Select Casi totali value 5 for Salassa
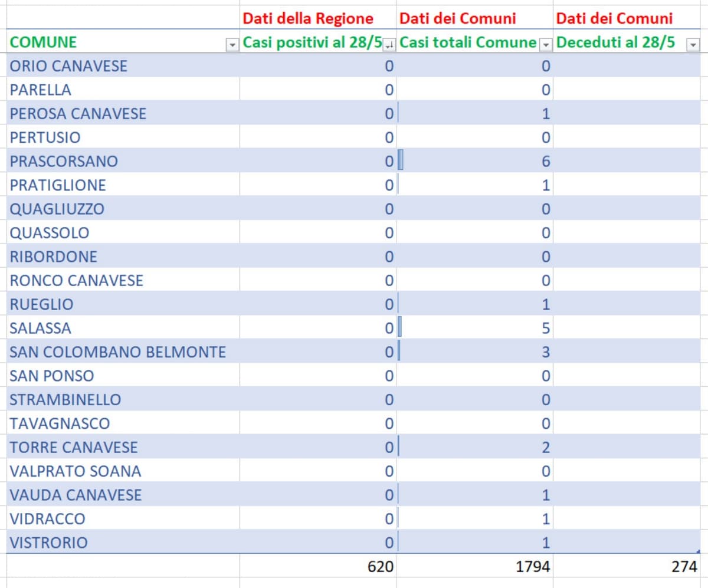This screenshot has width=708, height=588. click(x=545, y=328)
